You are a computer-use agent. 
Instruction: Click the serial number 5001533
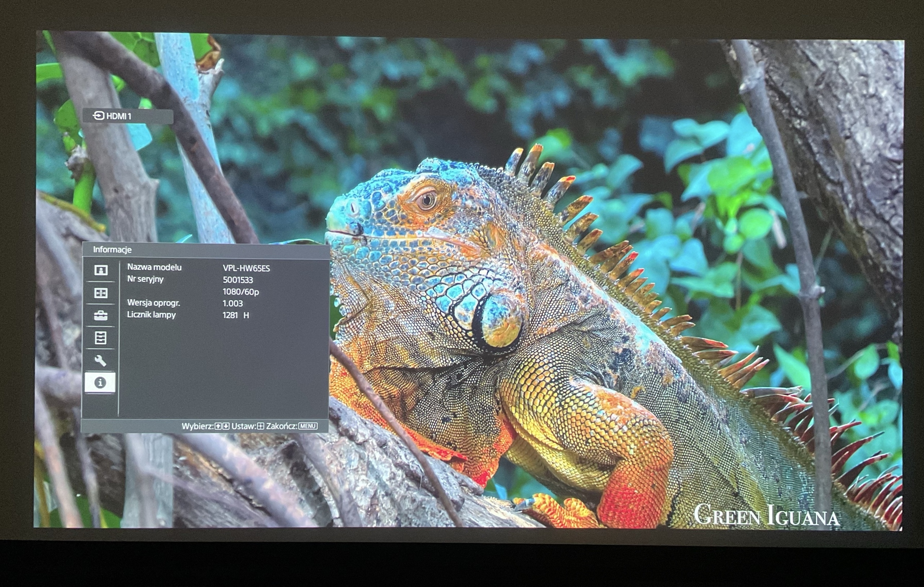point(237,280)
